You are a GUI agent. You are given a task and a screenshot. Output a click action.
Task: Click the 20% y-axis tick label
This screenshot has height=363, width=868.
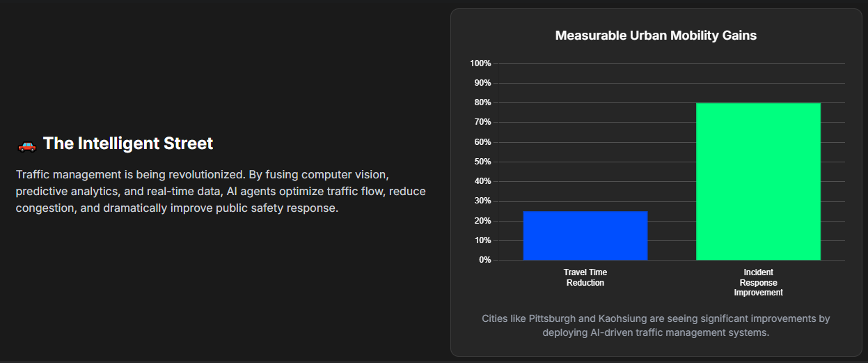pyautogui.click(x=482, y=221)
